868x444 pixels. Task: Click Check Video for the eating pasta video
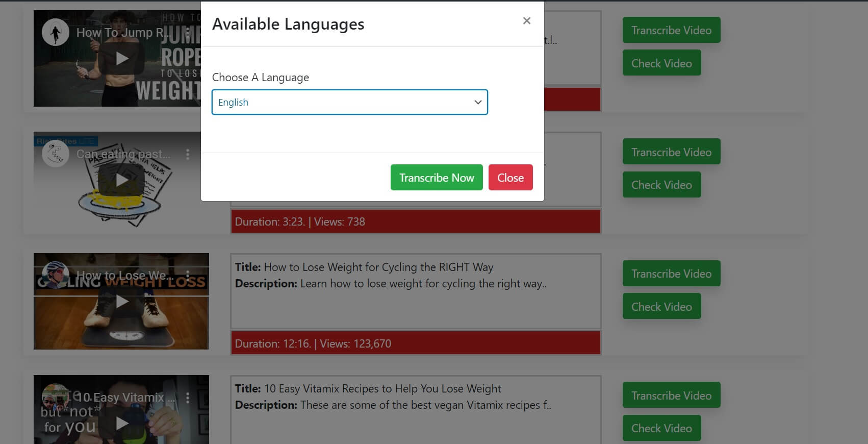coord(661,184)
